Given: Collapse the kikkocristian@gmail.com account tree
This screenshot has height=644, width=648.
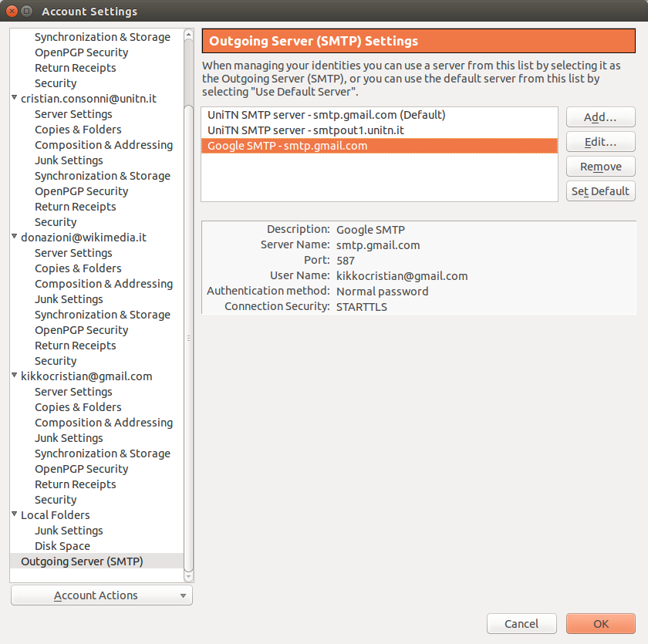Looking at the screenshot, I should pyautogui.click(x=15, y=376).
